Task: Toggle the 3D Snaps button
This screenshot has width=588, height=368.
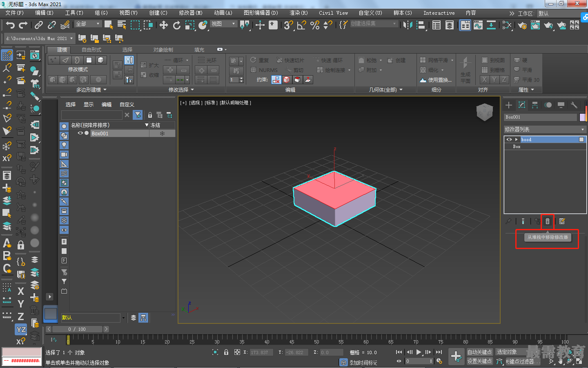Action: pos(288,25)
